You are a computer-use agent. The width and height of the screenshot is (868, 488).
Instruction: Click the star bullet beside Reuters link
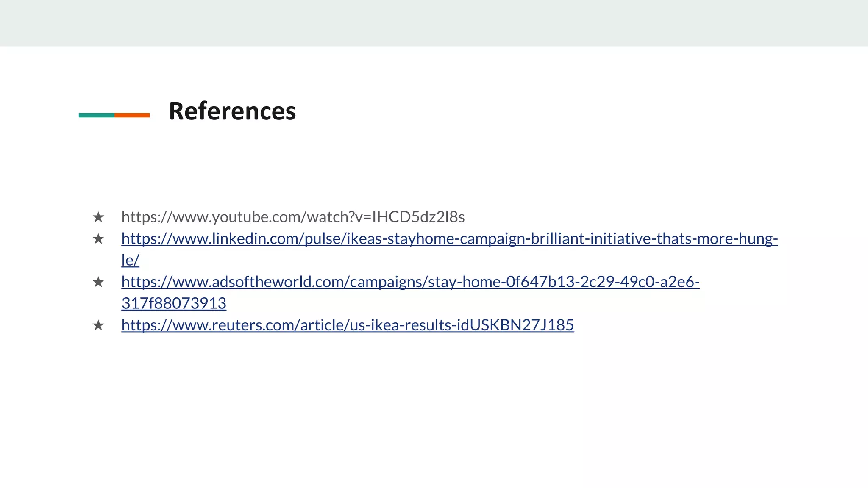coord(98,325)
